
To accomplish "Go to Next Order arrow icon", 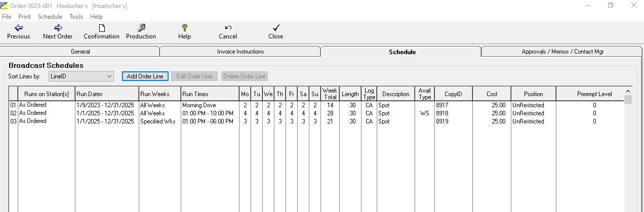I will [58, 28].
